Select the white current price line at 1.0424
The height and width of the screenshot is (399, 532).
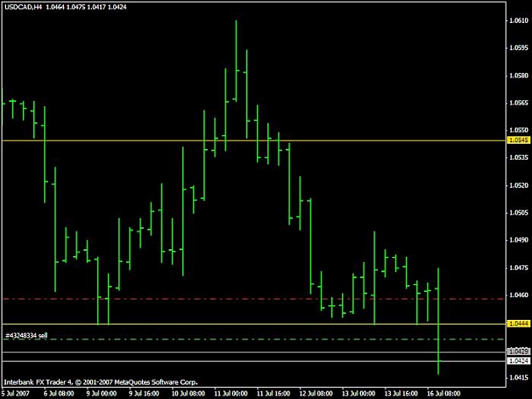[254, 361]
